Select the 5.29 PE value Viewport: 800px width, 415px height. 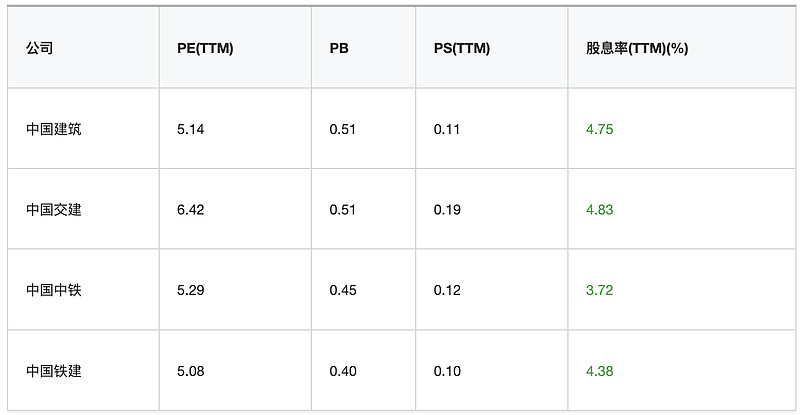[x=190, y=290]
